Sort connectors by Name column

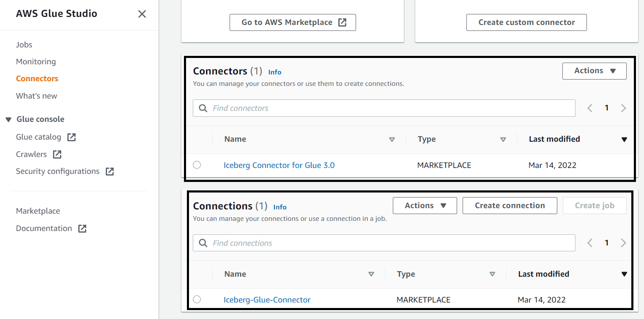point(392,140)
